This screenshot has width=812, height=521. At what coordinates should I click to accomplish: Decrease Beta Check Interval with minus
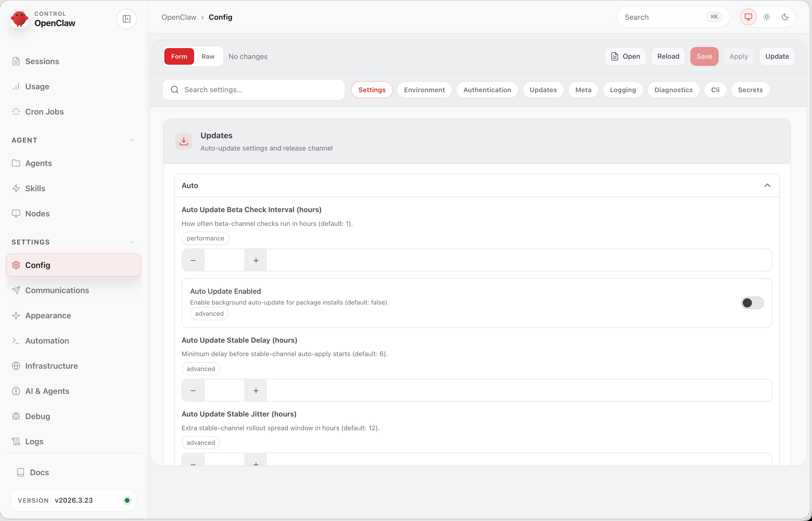click(x=193, y=260)
